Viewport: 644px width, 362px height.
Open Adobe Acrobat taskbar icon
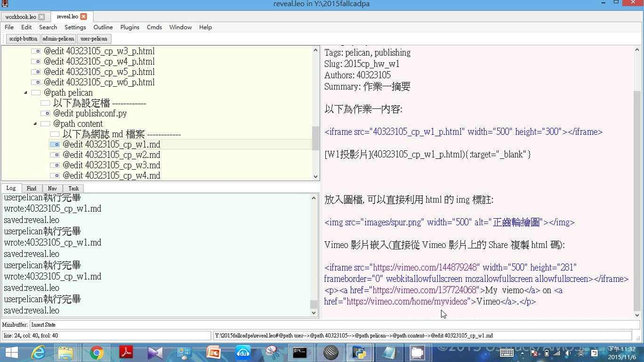click(126, 353)
